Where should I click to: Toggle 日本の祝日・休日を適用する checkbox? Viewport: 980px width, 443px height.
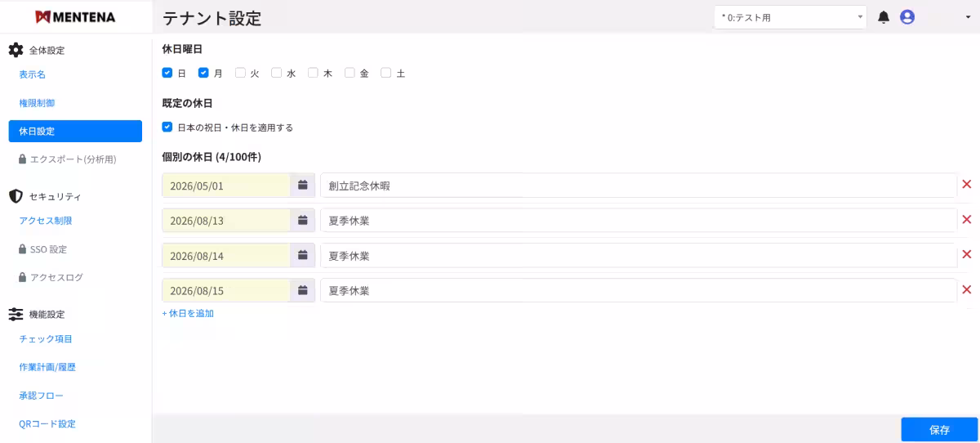tap(167, 127)
